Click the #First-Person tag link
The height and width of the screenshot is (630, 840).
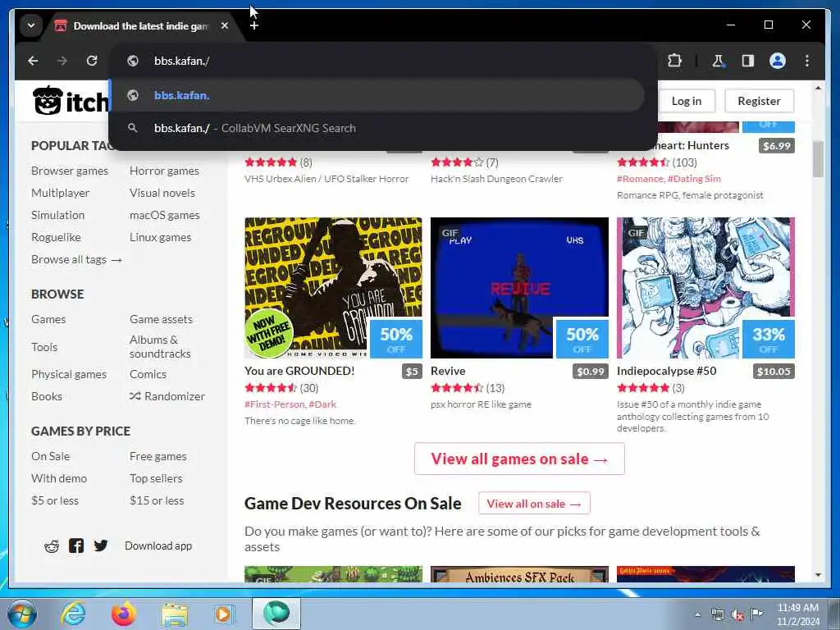tap(274, 404)
